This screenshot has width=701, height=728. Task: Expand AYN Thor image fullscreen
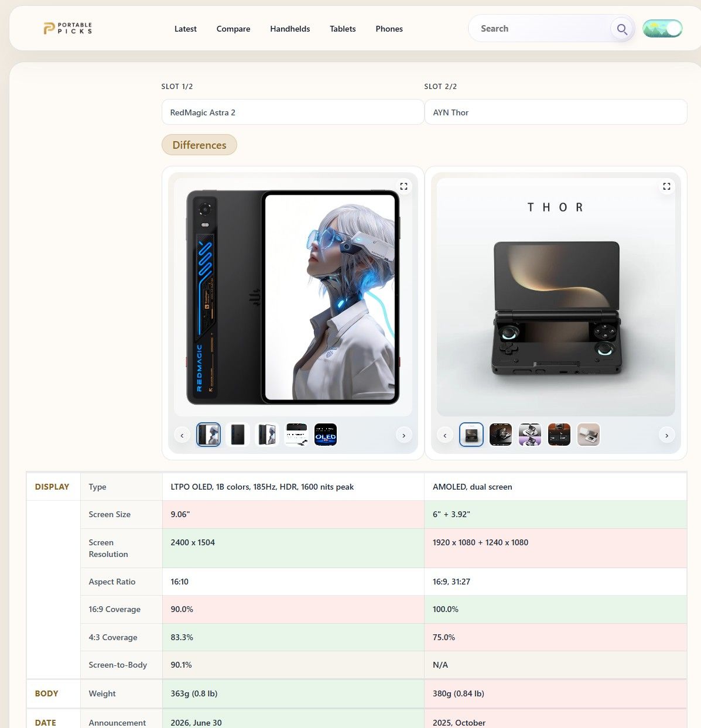666,186
